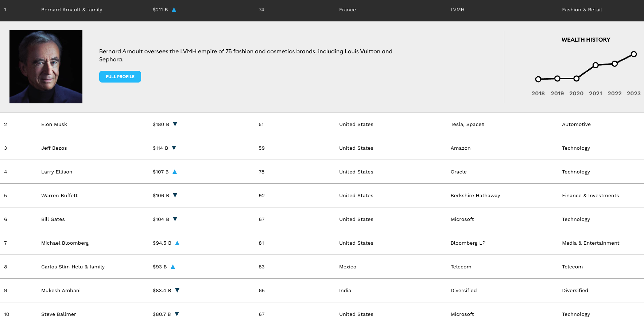
Task: Select the 2022 point on wealth history chart
Action: (615, 64)
